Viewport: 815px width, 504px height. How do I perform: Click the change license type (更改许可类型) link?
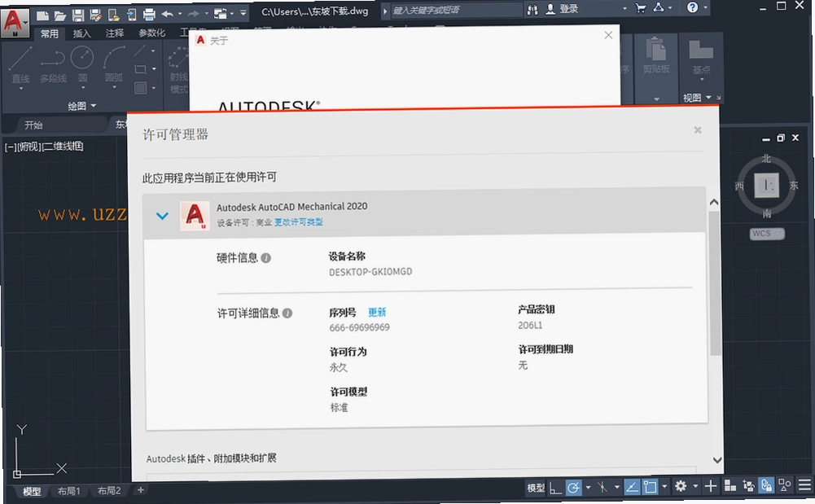(298, 221)
